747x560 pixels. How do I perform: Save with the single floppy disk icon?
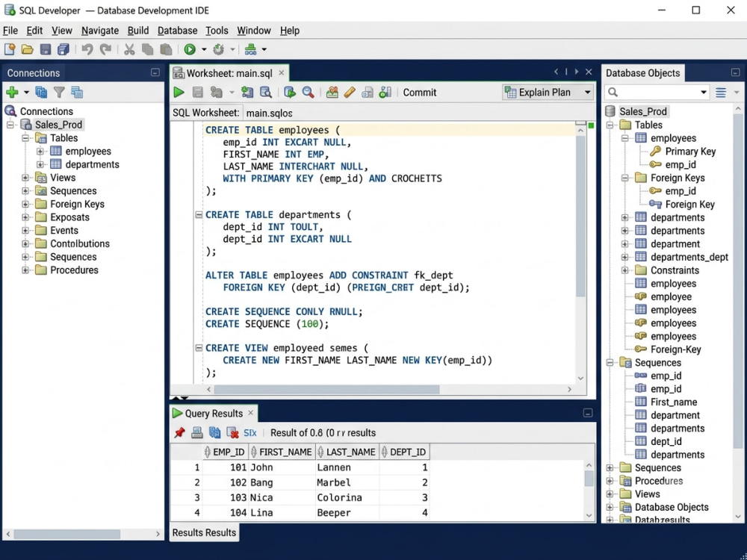(46, 49)
